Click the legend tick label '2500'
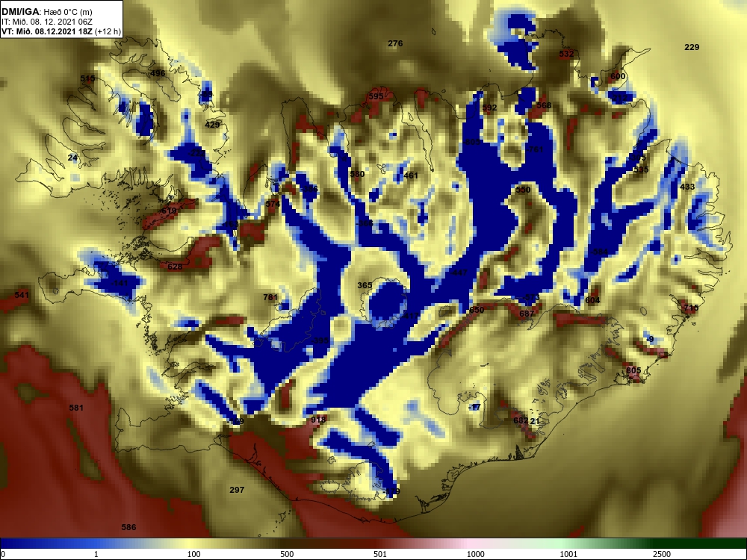This screenshot has height=560, width=747. [x=662, y=554]
